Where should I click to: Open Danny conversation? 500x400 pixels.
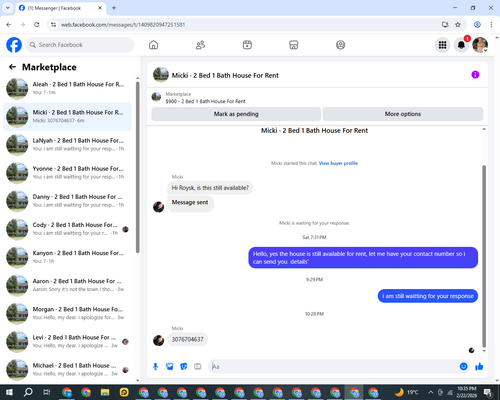(67, 201)
